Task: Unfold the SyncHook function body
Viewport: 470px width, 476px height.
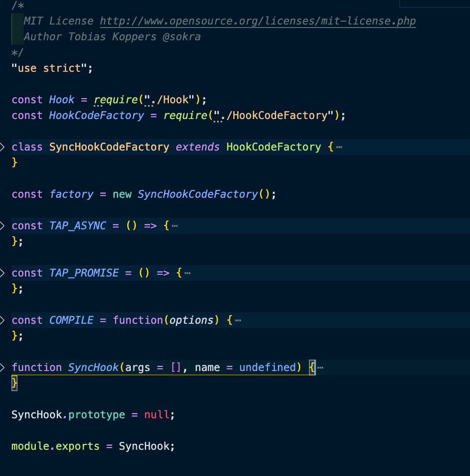Action: [2, 367]
